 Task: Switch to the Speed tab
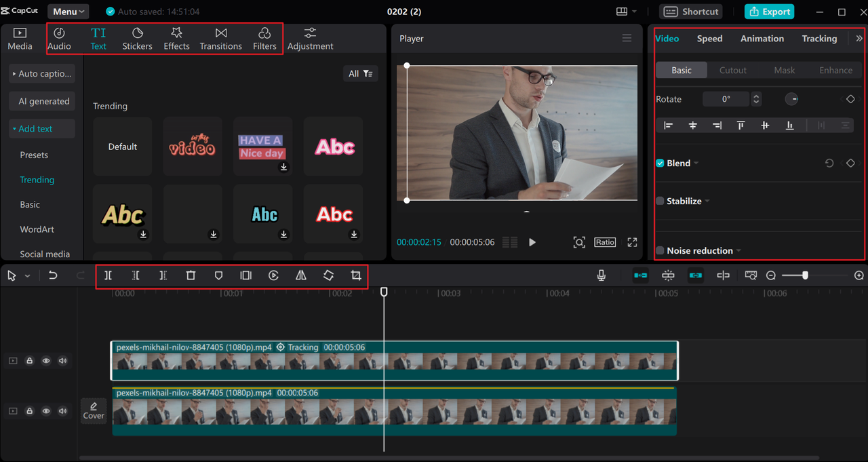point(709,39)
